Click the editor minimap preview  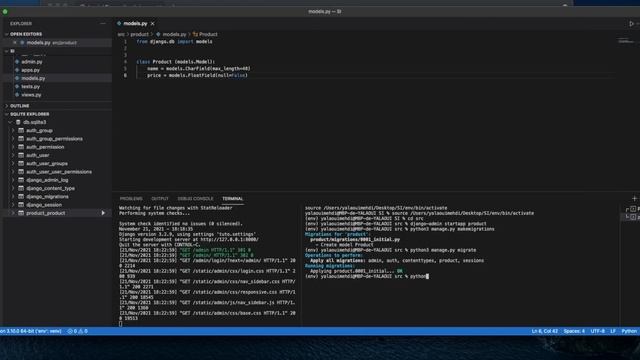point(627,40)
